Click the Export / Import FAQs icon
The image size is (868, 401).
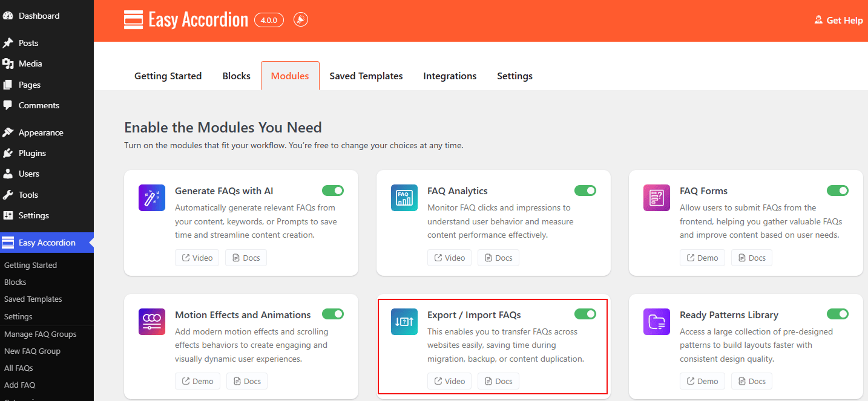(404, 322)
